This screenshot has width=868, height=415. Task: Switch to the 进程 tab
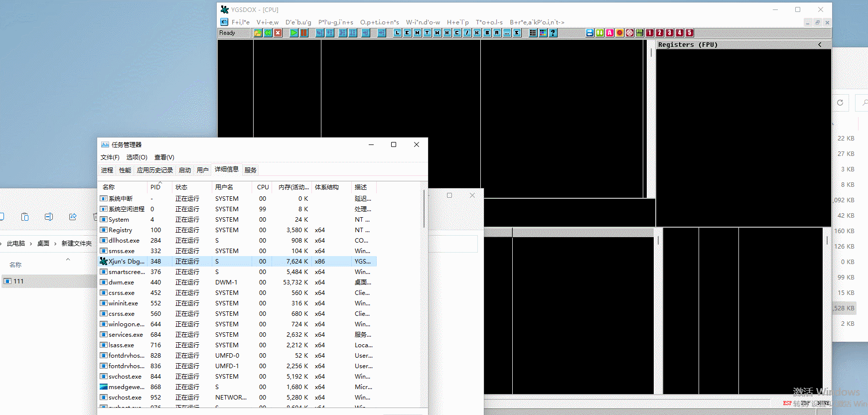tap(107, 170)
